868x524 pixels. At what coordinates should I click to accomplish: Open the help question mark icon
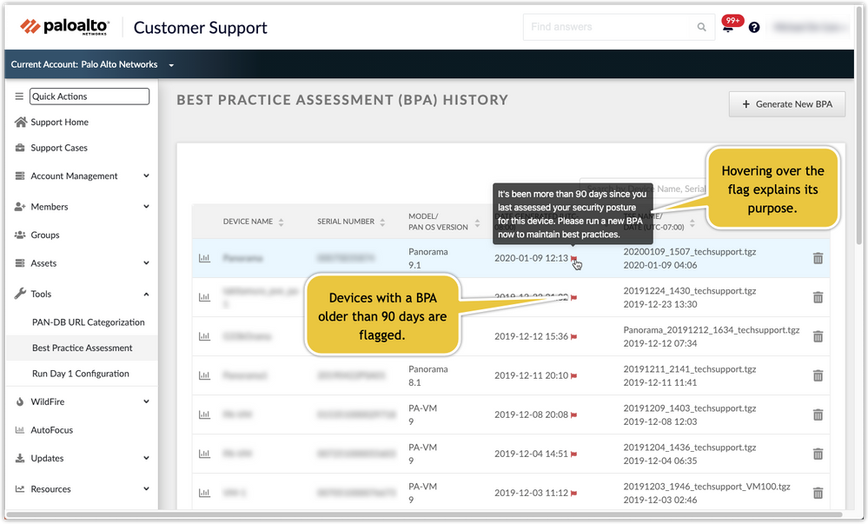(x=754, y=27)
